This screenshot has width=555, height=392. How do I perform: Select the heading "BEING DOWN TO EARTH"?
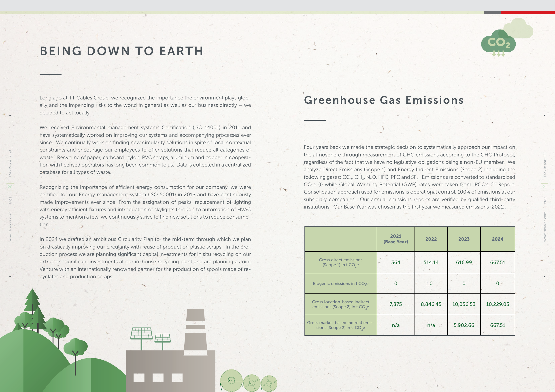(x=122, y=51)
